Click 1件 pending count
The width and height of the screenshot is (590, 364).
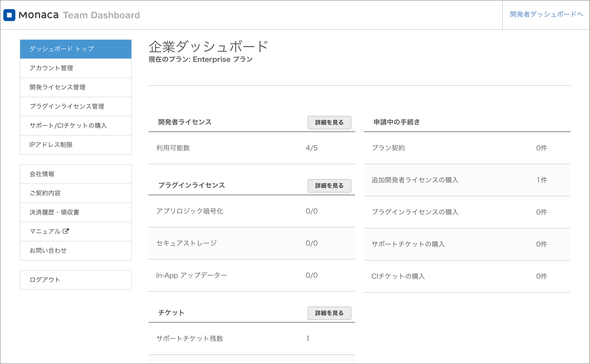[x=542, y=180]
